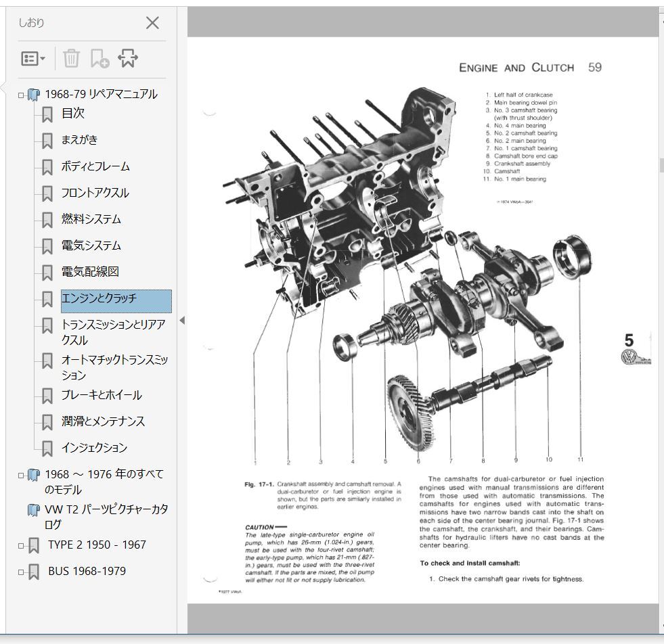Select the 燃料システム bookmark

pos(91,219)
